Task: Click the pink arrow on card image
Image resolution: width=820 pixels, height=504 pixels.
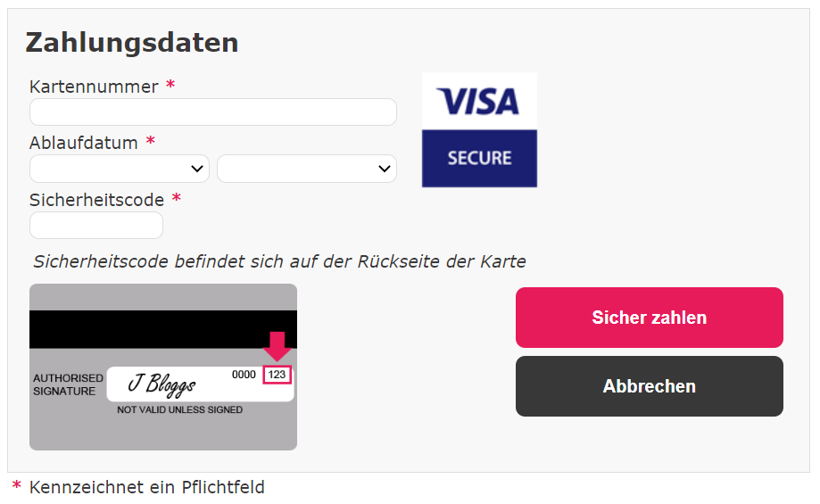Action: click(277, 346)
